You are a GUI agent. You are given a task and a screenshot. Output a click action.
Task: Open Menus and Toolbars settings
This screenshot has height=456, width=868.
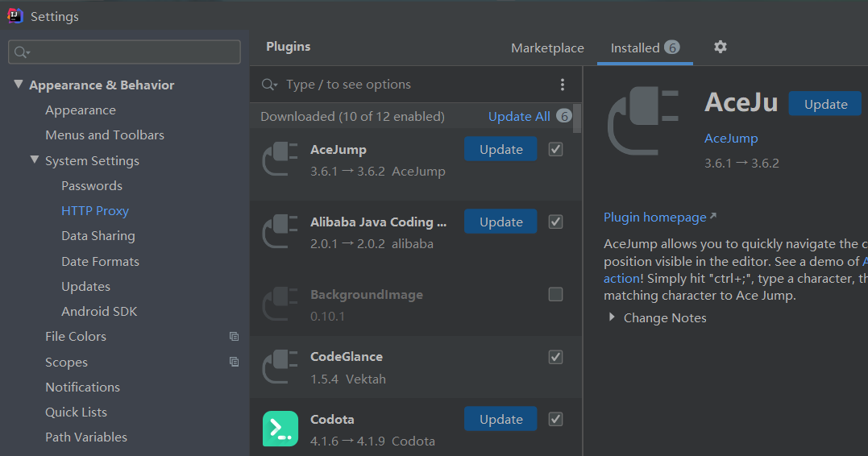click(x=105, y=135)
